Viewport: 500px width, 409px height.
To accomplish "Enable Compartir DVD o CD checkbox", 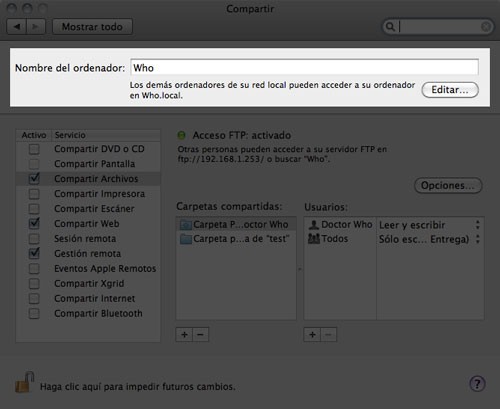I will [34, 149].
